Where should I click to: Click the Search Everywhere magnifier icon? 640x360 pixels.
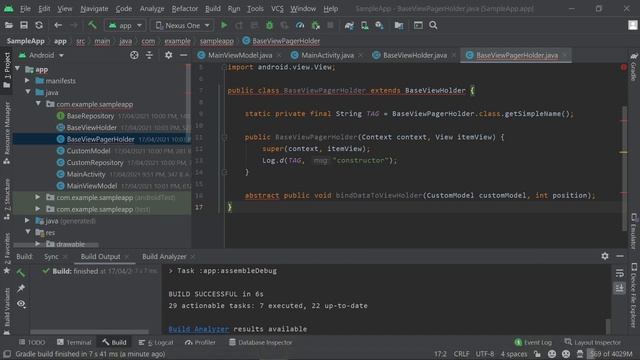[x=433, y=25]
